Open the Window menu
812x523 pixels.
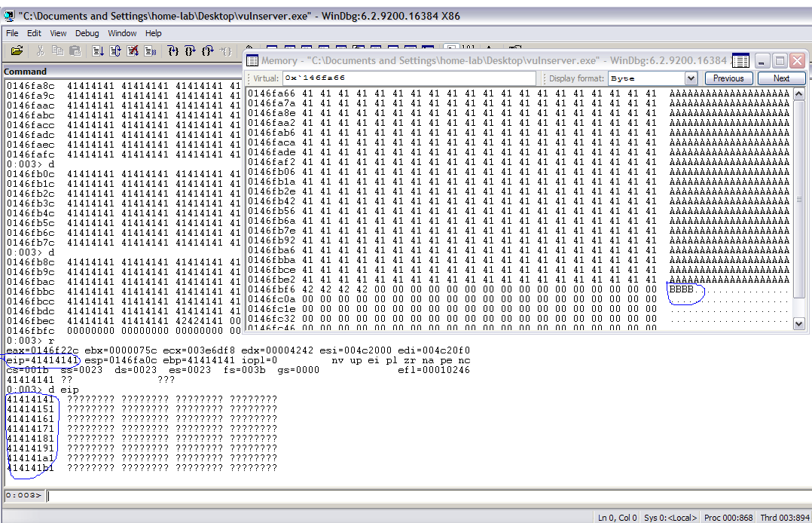pyautogui.click(x=122, y=33)
